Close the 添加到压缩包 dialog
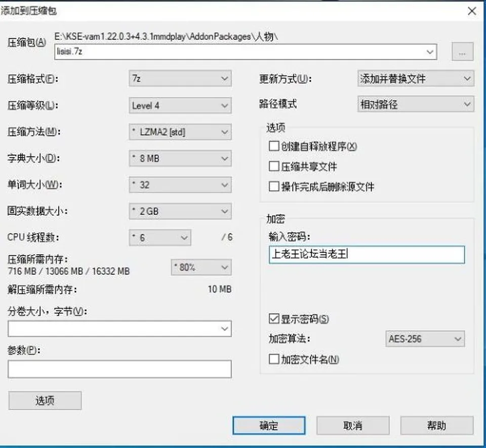Screen dimensions: 486x448 click(x=472, y=11)
